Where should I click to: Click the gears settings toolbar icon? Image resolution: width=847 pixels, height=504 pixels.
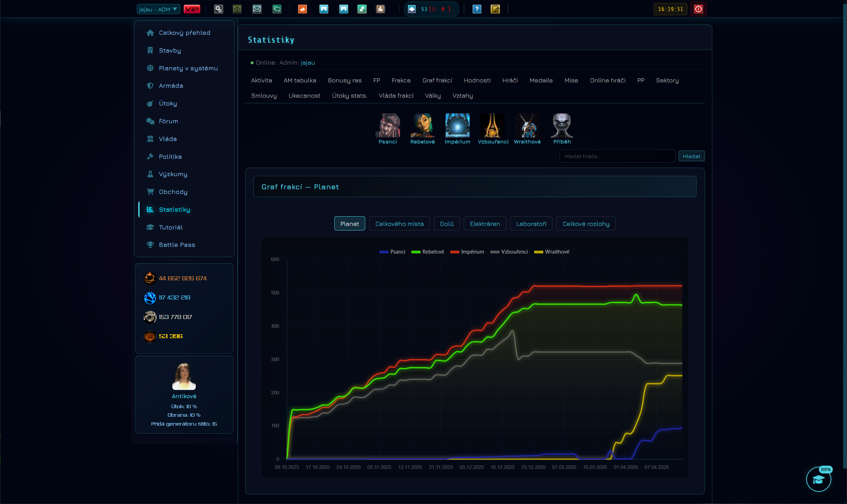pyautogui.click(x=219, y=9)
